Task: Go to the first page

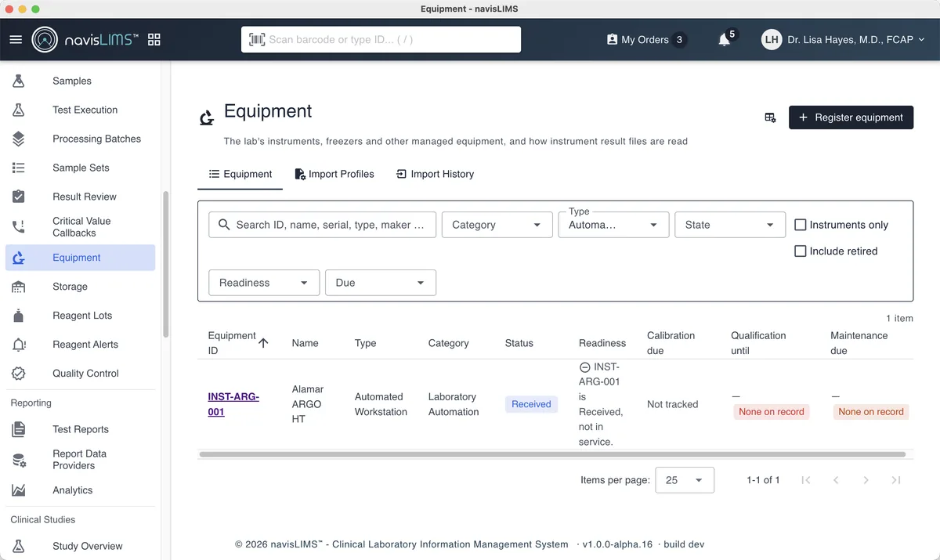Action: [806, 480]
